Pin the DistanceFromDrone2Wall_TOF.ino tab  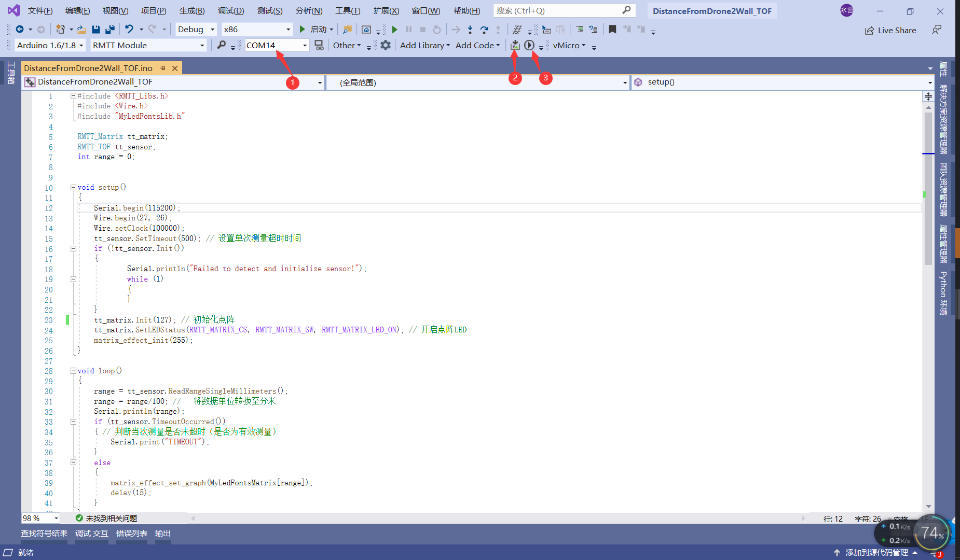[x=163, y=68]
